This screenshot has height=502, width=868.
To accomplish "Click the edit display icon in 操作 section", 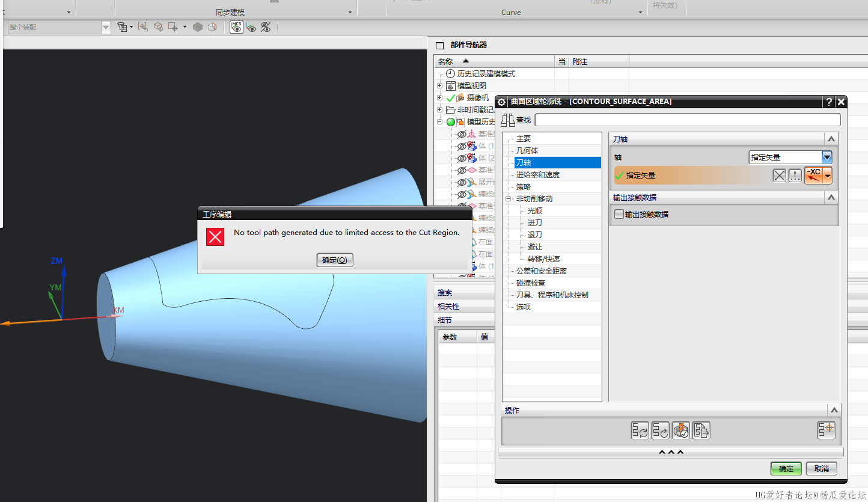I will tap(826, 430).
